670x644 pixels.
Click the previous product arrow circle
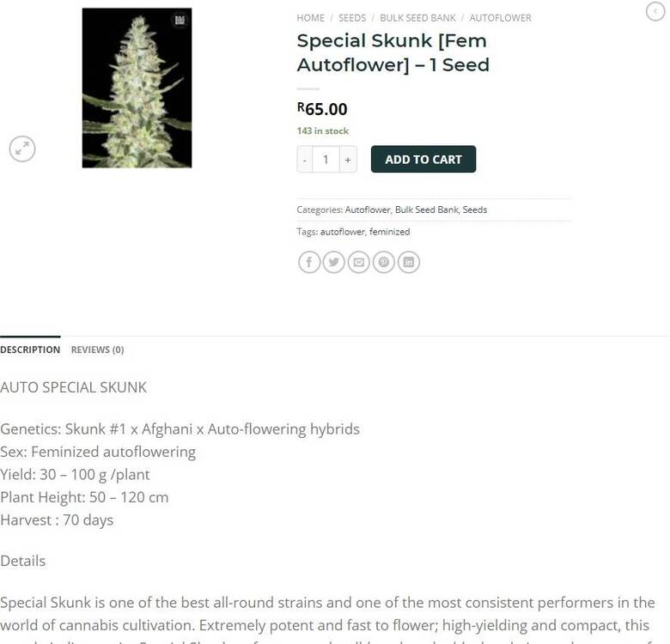tap(655, 11)
